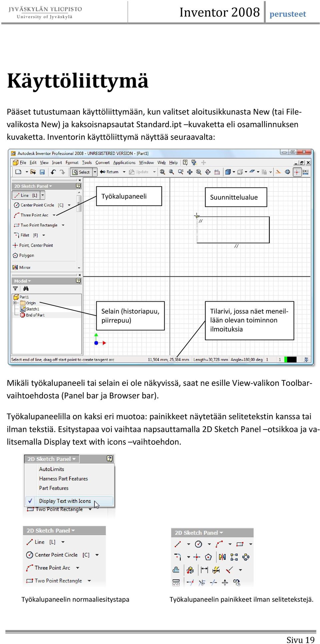Screen dimensions: 320x644
Task: Click the binoculars Find icon in Model browser
Action: [x=26, y=288]
